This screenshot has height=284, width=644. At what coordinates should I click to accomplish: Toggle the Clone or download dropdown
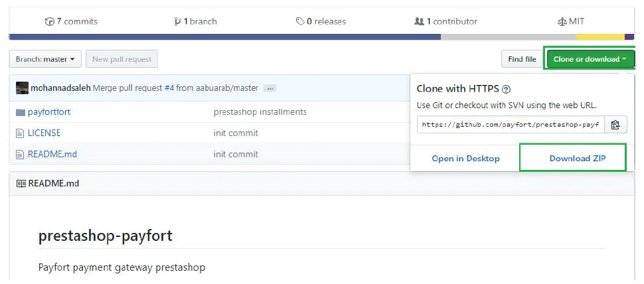(x=590, y=59)
